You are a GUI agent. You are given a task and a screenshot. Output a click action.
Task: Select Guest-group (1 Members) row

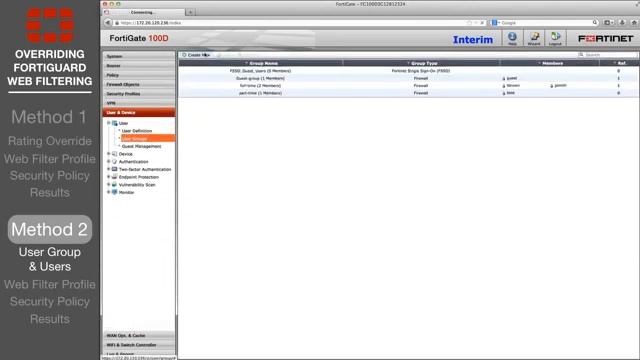click(409, 78)
